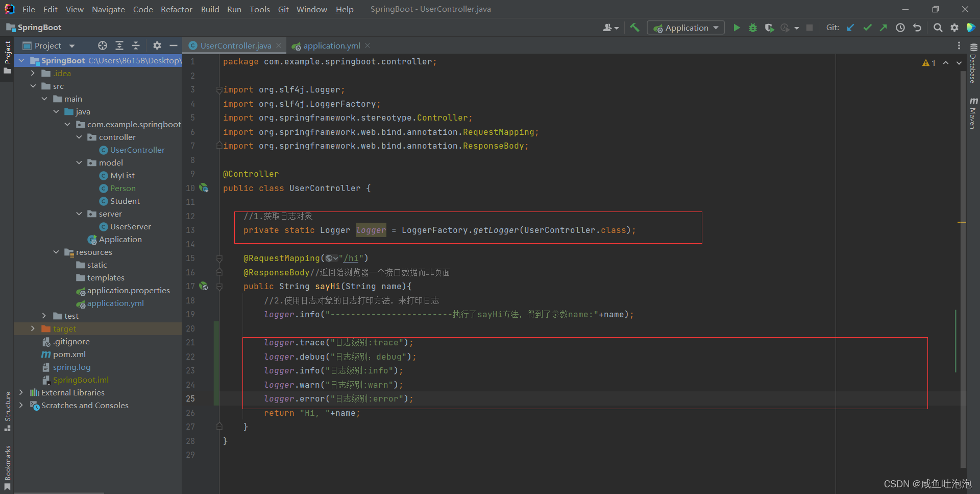
Task: Open the Refactor menu
Action: coord(176,9)
